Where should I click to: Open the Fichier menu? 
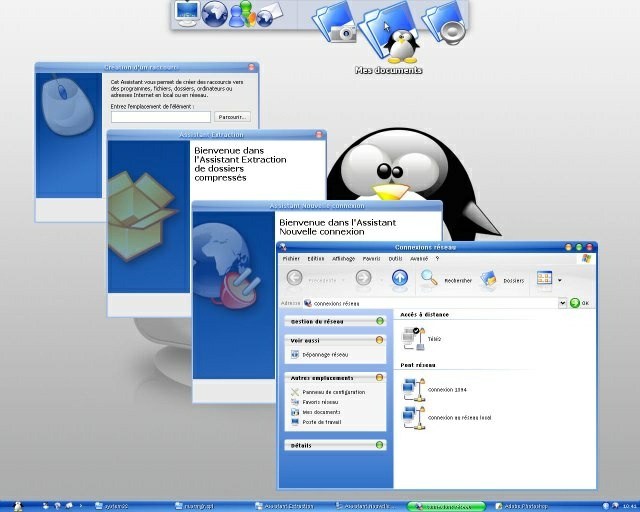click(x=291, y=258)
